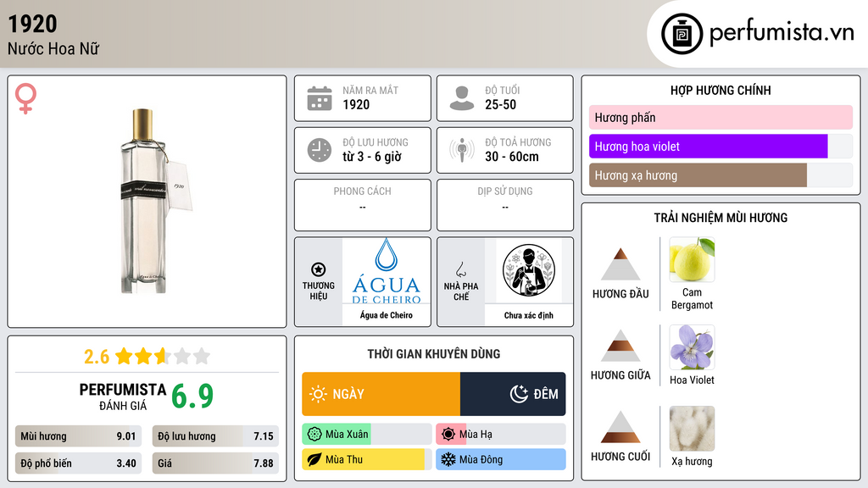Click the flower icon for Mùa Xuân
This screenshot has height=488, width=868.
coord(314,435)
